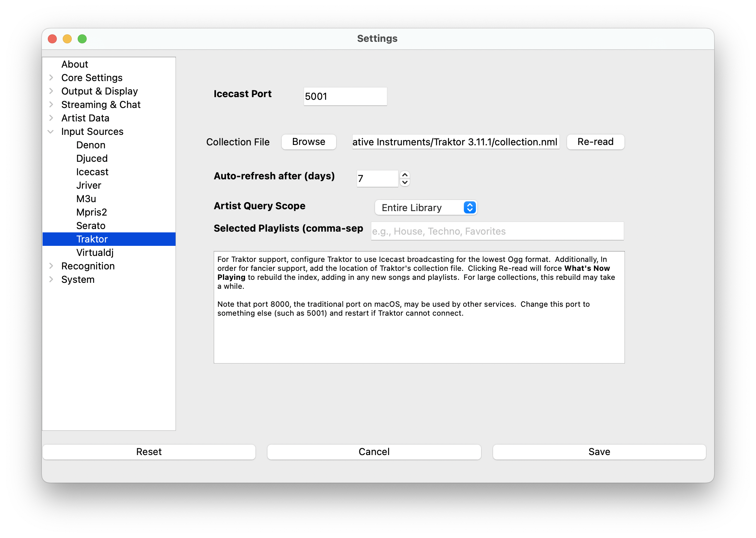Image resolution: width=756 pixels, height=538 pixels.
Task: Click the collection file path field
Action: click(456, 142)
